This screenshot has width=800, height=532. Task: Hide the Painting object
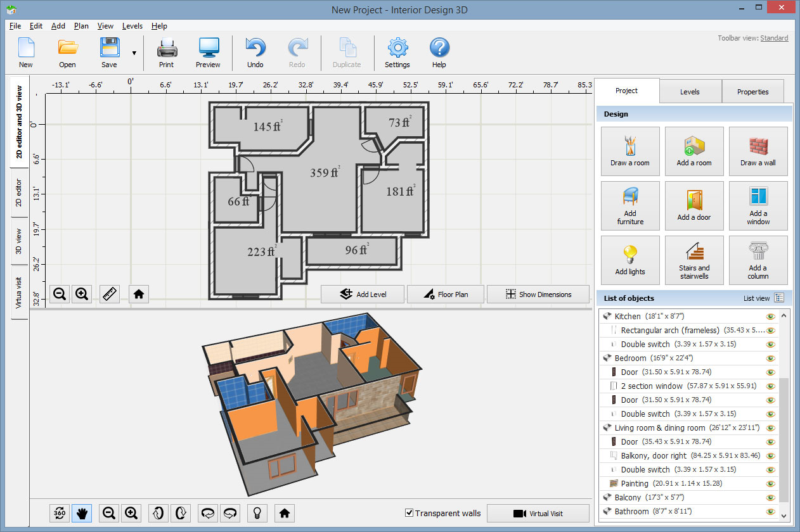point(770,483)
